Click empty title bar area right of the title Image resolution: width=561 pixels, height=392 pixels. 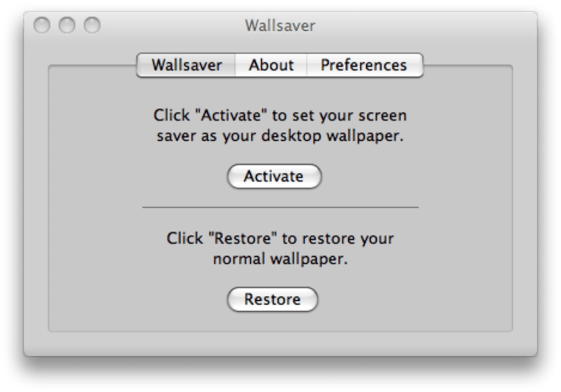pyautogui.click(x=429, y=26)
